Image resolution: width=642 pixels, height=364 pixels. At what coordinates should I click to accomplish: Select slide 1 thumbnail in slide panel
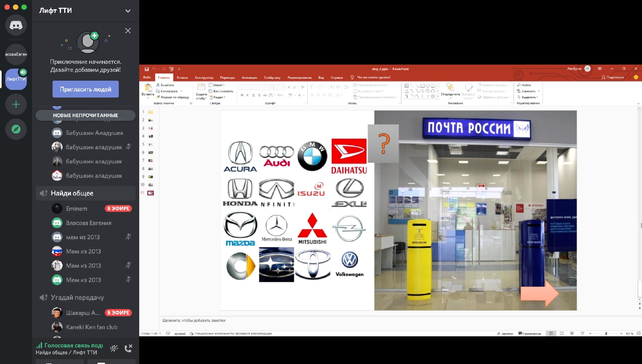pyautogui.click(x=150, y=112)
